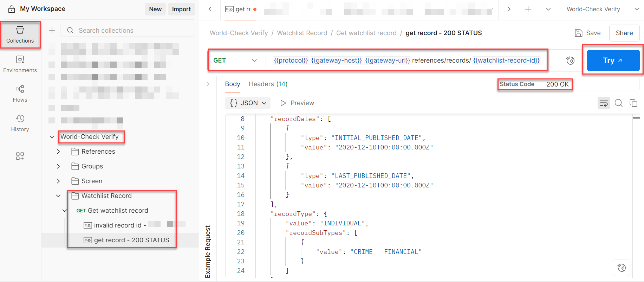Toggle line wrap icon in response body
This screenshot has height=282, width=644.
[604, 103]
